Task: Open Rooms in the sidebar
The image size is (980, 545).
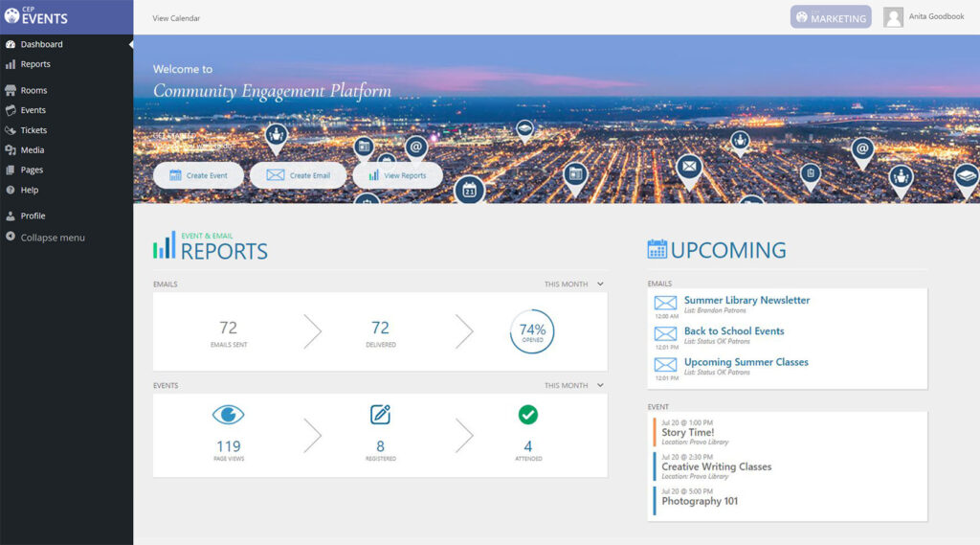Action: [x=33, y=90]
